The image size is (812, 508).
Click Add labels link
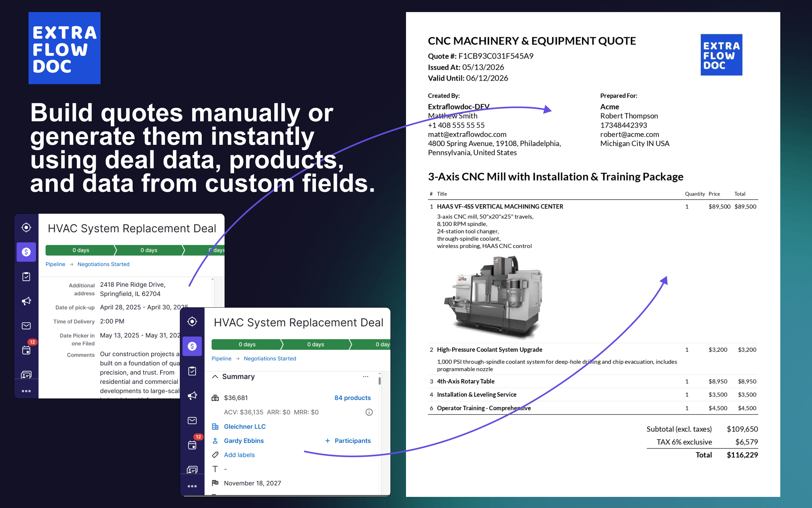coord(239,455)
